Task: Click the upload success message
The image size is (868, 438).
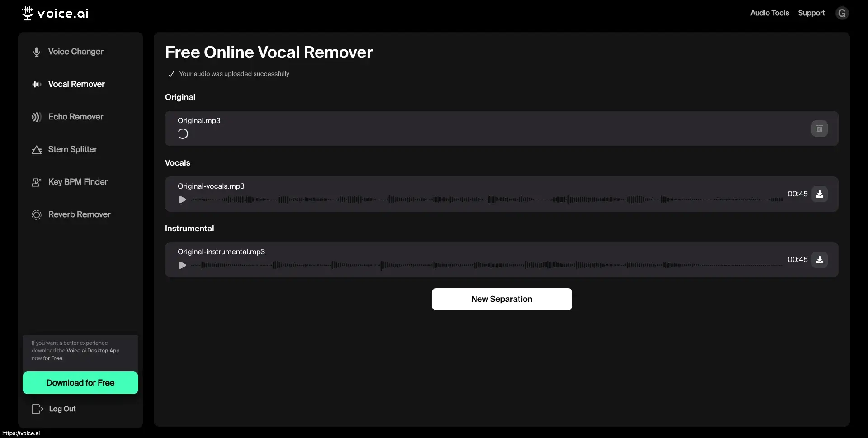Action: coord(234,74)
